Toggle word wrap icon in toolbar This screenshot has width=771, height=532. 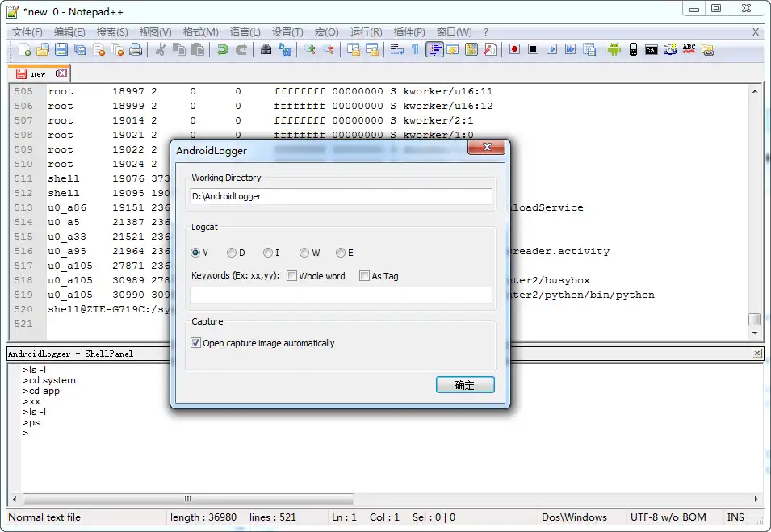pyautogui.click(x=397, y=50)
